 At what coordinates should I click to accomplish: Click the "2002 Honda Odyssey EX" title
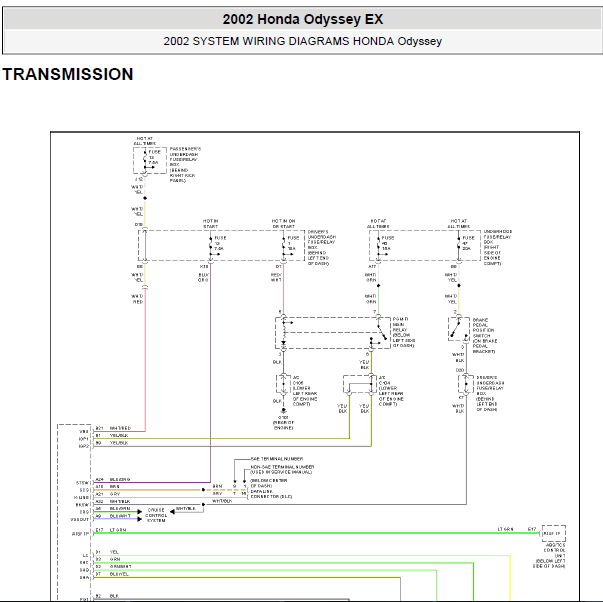[303, 19]
